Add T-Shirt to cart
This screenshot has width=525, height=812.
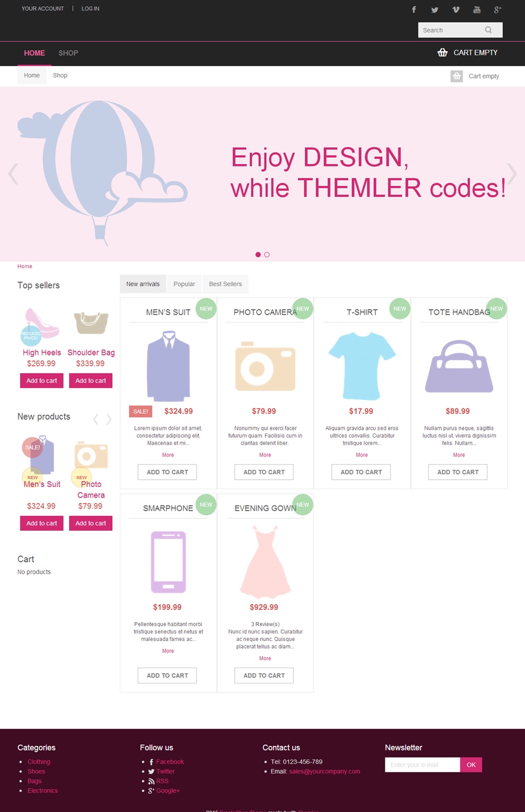tap(361, 472)
